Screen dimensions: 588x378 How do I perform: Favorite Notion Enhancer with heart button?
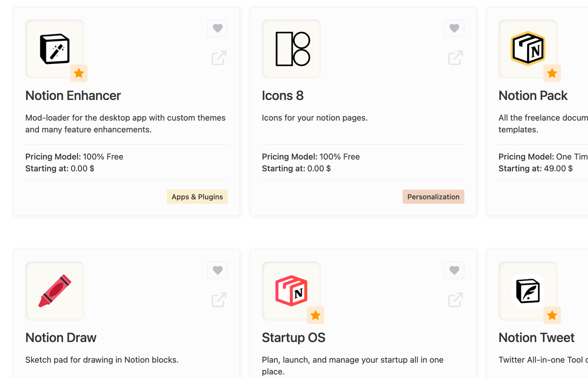pos(217,29)
